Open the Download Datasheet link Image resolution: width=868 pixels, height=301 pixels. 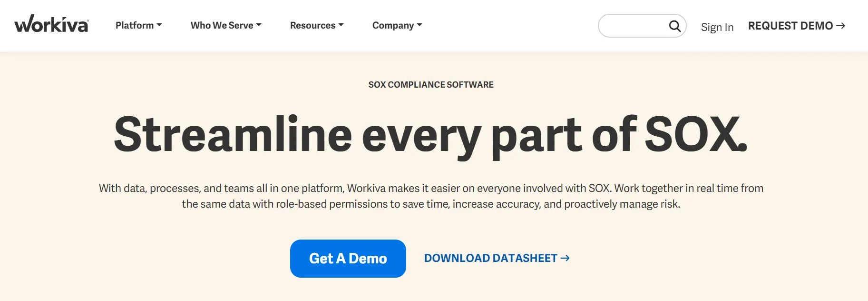[x=497, y=258]
